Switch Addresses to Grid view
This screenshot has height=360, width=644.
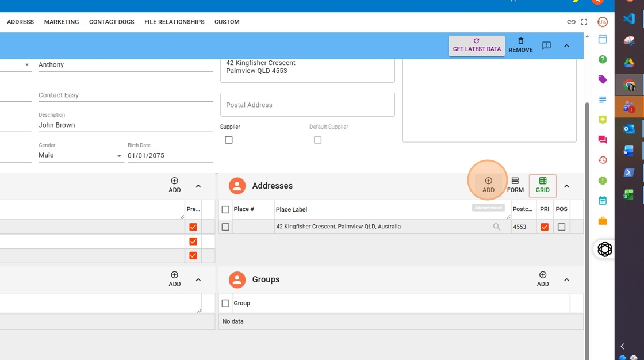click(542, 185)
